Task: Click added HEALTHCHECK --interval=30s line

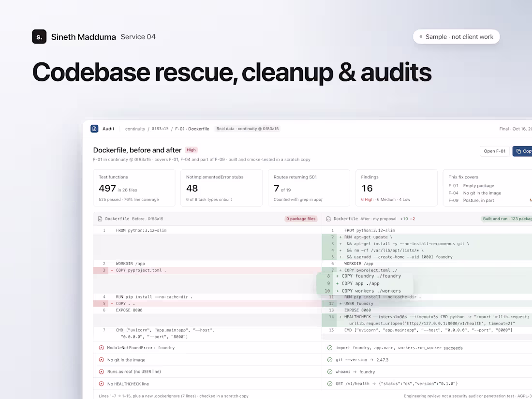Action: [x=427, y=320]
